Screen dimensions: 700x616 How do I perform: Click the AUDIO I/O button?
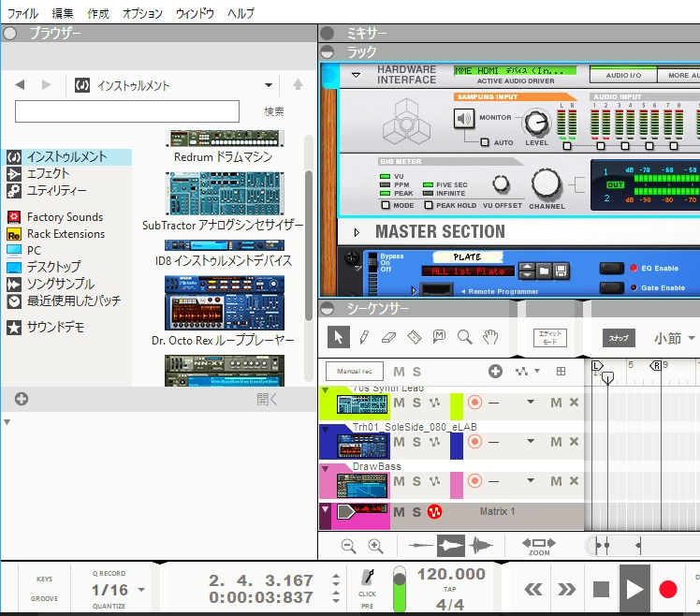point(623,75)
